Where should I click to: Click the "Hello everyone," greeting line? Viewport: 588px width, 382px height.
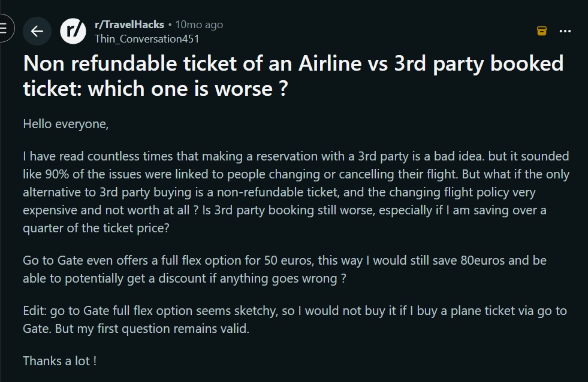point(66,124)
